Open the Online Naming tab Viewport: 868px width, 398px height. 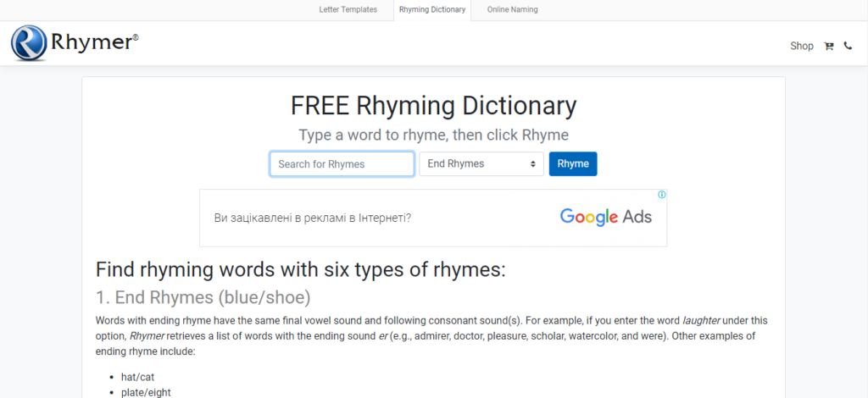(x=512, y=10)
